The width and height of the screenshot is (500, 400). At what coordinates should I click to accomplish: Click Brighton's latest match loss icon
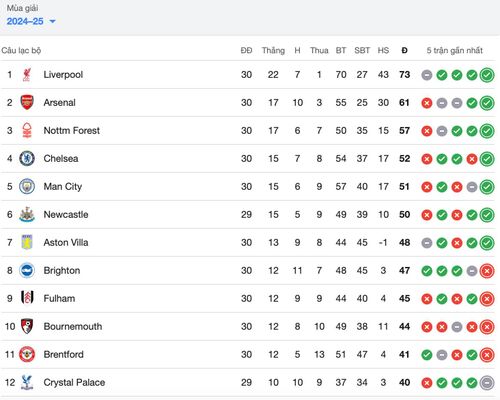(x=487, y=271)
